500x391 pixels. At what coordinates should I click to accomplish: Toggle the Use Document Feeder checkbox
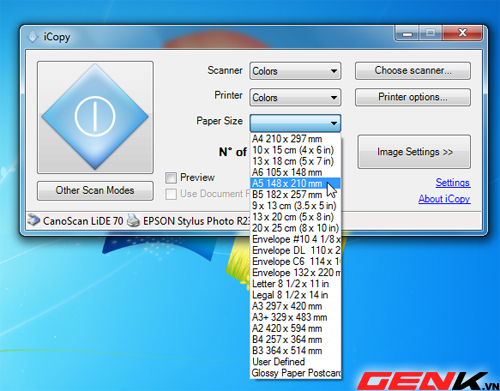click(x=171, y=194)
